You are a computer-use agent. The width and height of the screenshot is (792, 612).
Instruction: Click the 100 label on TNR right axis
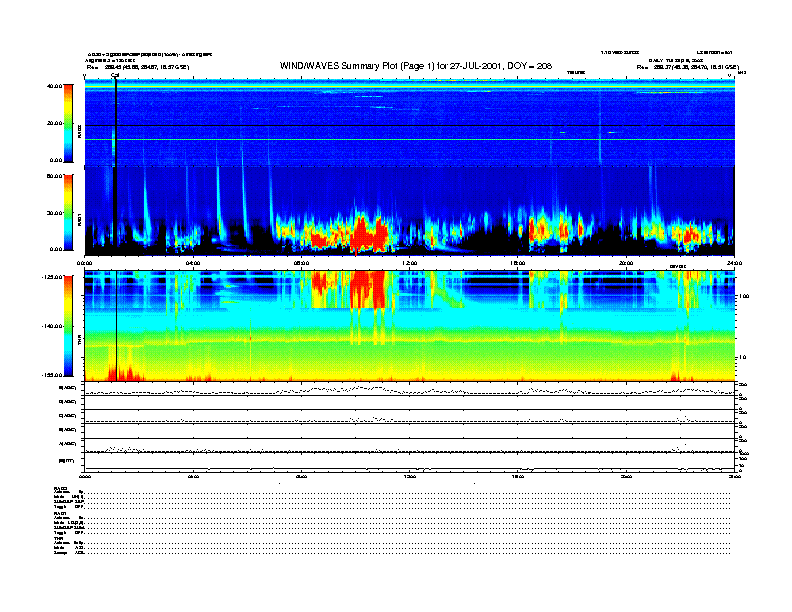(745, 296)
